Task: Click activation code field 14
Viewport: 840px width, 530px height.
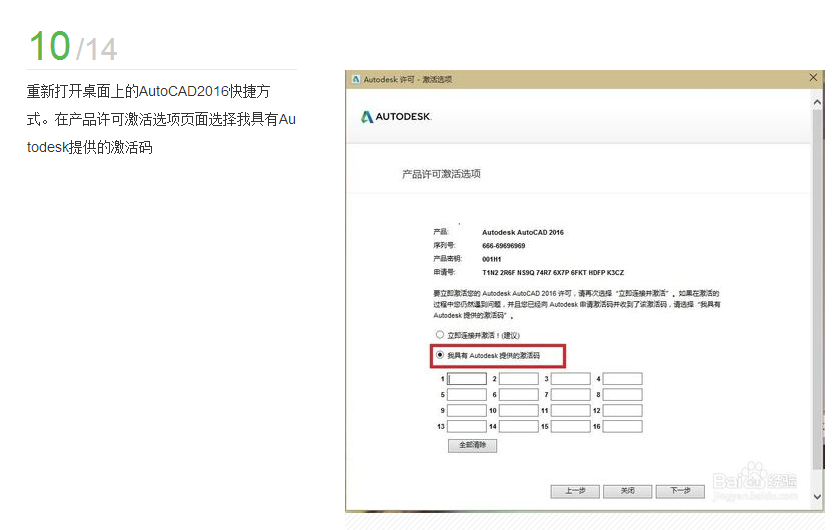Action: 519,427
